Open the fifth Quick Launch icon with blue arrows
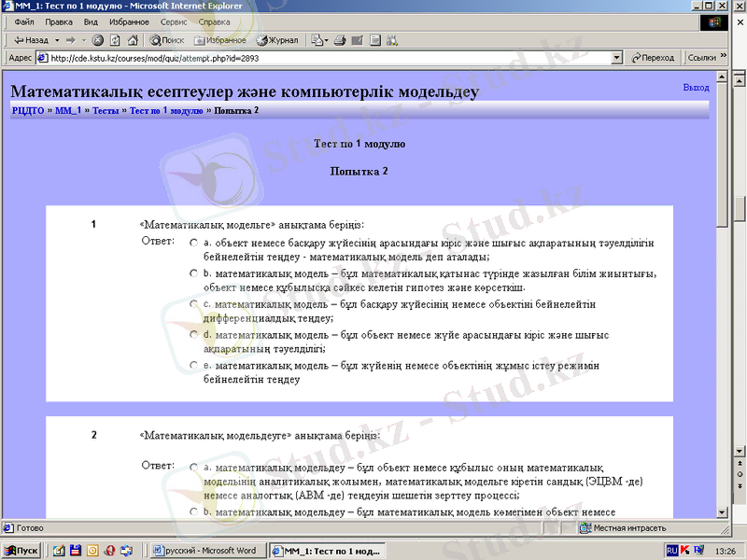 pyautogui.click(x=127, y=551)
